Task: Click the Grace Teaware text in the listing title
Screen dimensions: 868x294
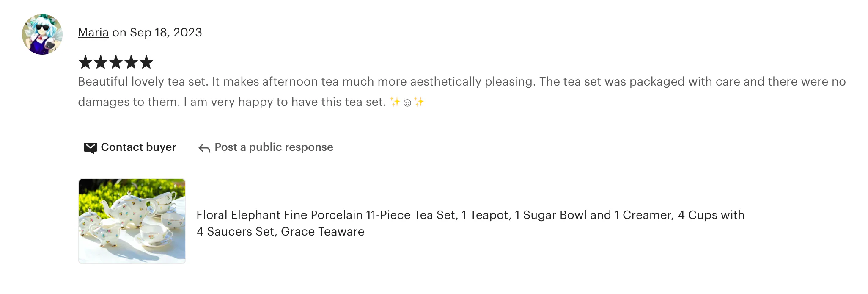Action: [x=322, y=232]
